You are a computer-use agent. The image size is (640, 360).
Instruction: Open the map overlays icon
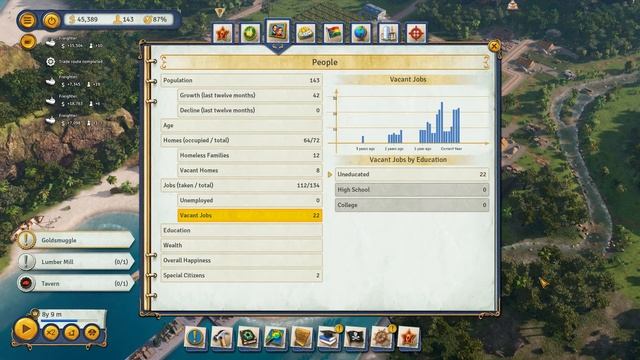pyautogui.click(x=275, y=338)
